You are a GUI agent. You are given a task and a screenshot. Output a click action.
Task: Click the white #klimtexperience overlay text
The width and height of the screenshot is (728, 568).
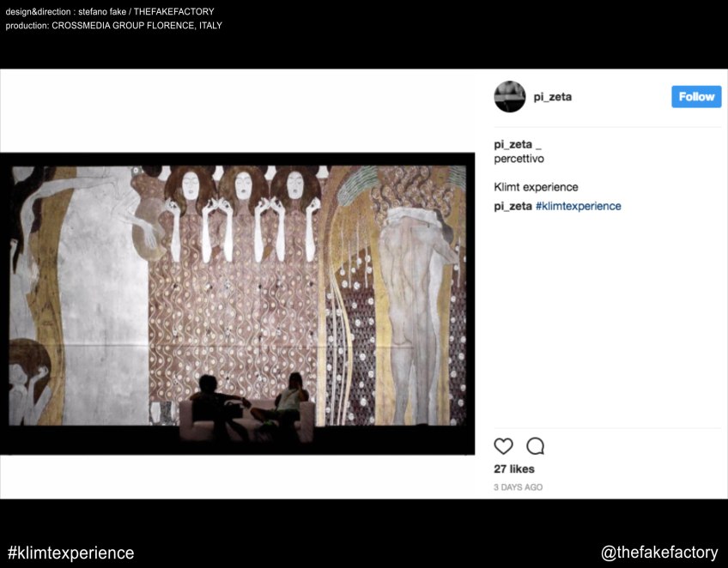tap(70, 553)
